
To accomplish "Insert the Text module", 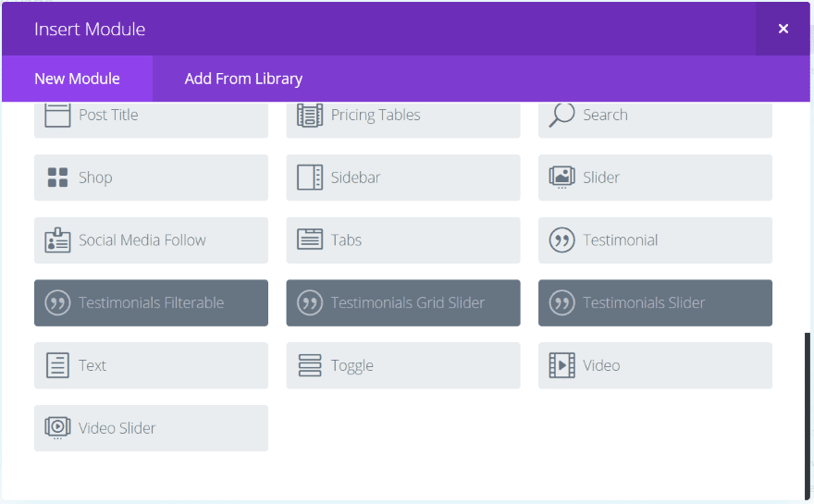I will tap(151, 365).
